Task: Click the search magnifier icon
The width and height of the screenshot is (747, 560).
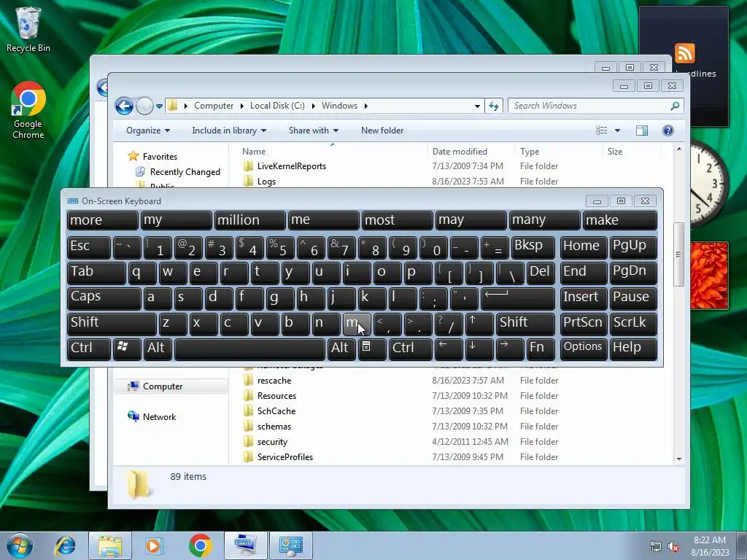Action: coord(675,106)
